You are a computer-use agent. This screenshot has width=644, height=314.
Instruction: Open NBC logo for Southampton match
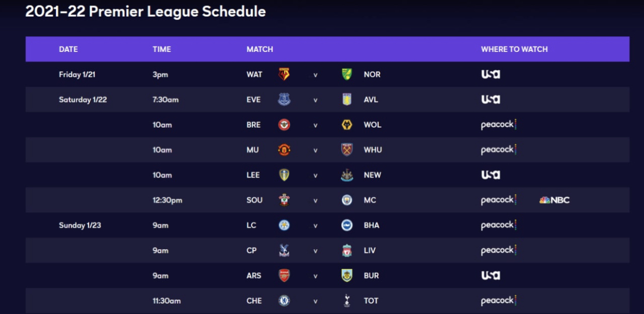pos(554,200)
